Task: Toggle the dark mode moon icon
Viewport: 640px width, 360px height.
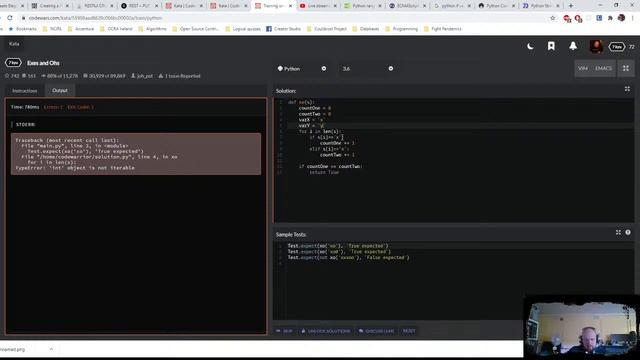Action: 530,47
